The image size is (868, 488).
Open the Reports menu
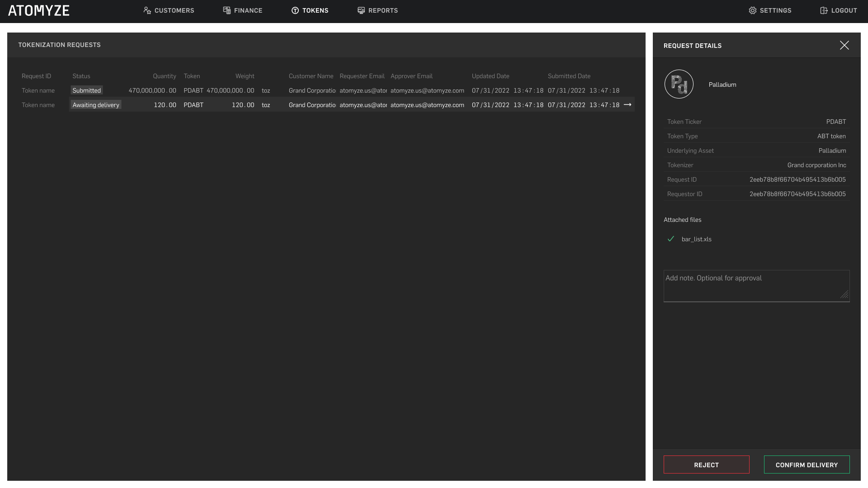pos(382,10)
